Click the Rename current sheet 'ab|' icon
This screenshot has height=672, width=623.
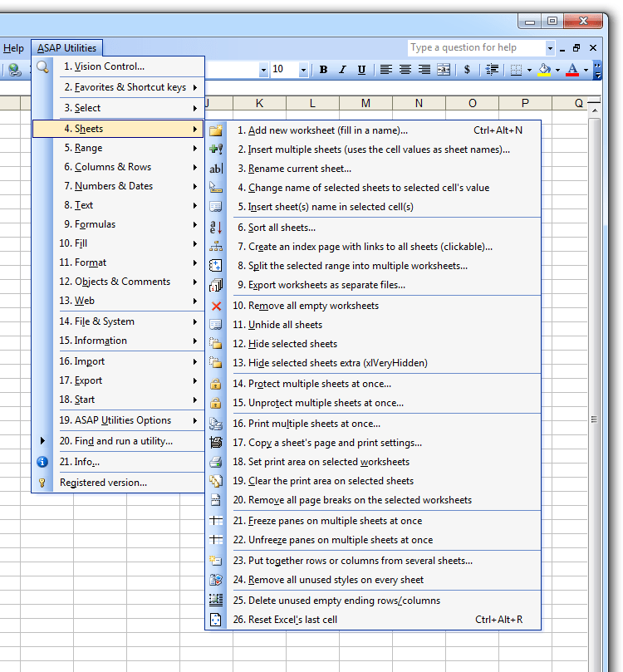click(x=216, y=169)
